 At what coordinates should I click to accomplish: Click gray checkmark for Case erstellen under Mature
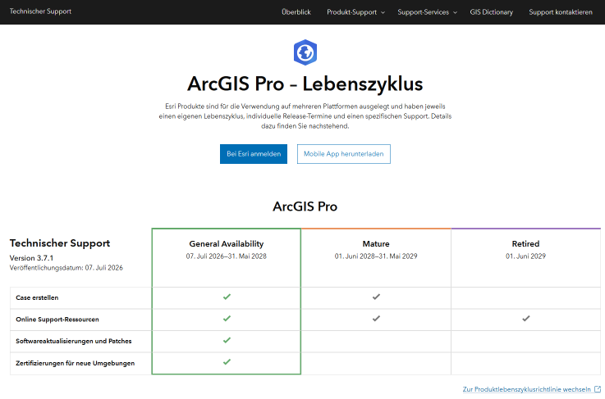[376, 297]
